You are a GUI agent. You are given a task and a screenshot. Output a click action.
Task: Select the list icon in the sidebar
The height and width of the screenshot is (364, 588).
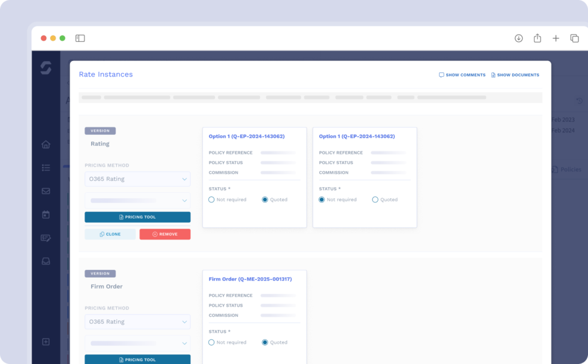tap(46, 168)
